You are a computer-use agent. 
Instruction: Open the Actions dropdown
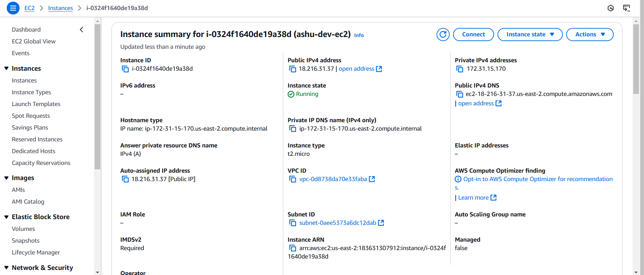590,34
